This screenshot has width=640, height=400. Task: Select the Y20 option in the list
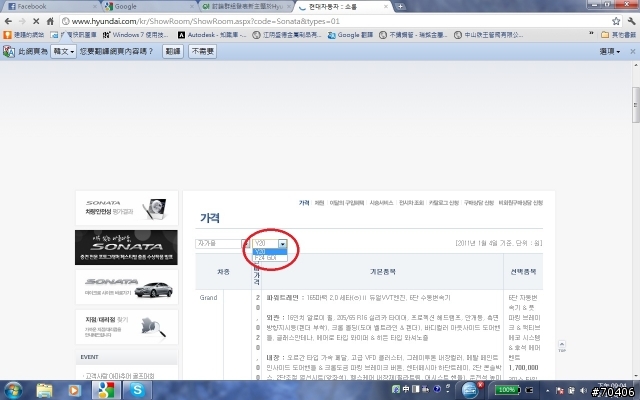point(270,251)
